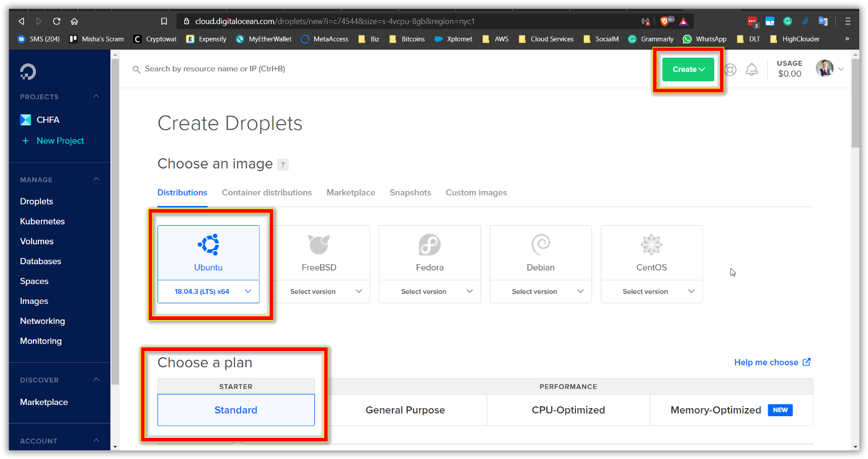Click the Brave Shields lion icon
The width and height of the screenshot is (868, 459).
665,21
